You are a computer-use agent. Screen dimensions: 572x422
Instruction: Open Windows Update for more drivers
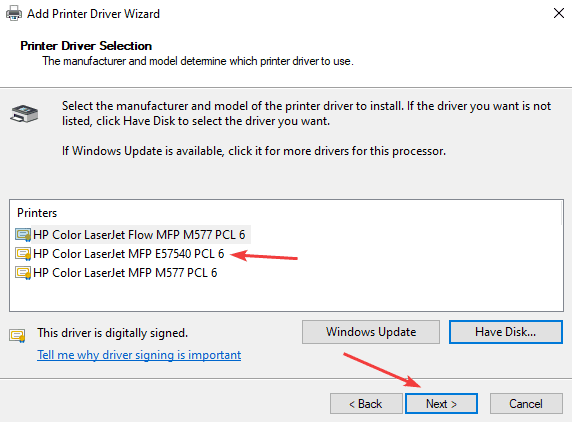(x=371, y=332)
